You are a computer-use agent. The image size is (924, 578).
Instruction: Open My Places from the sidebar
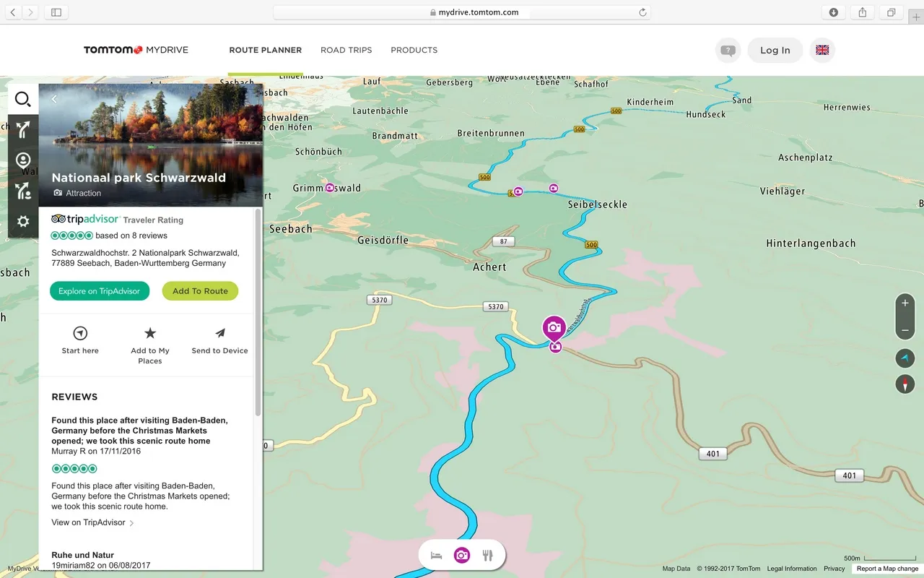click(x=22, y=160)
